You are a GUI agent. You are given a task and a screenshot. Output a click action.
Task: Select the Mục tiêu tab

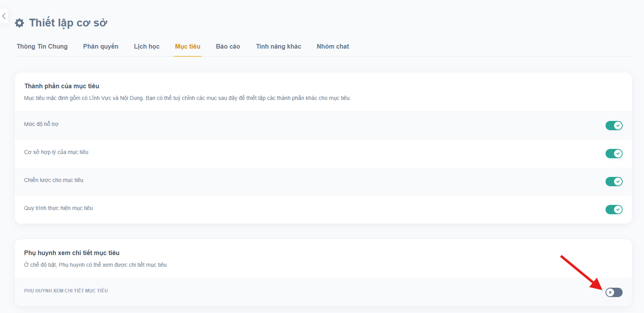click(x=187, y=46)
